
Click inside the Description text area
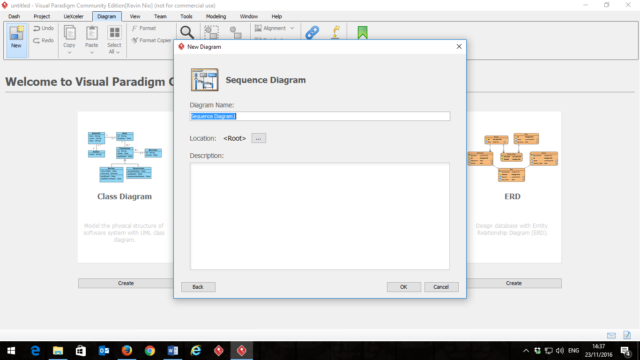pos(320,216)
